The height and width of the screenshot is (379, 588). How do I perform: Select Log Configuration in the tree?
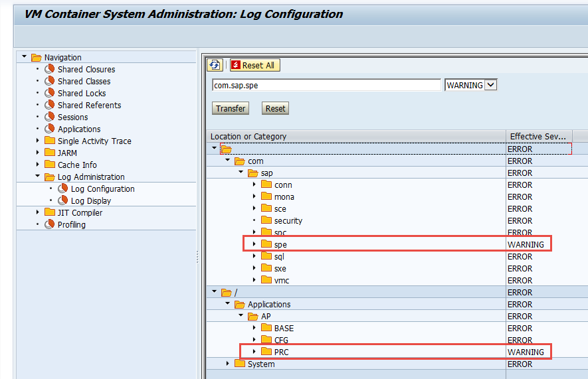pyautogui.click(x=103, y=189)
